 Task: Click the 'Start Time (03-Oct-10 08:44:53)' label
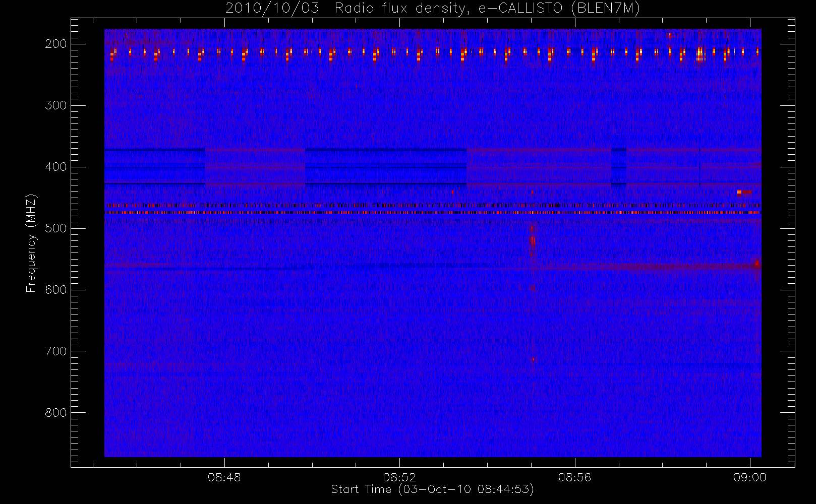pos(432,489)
